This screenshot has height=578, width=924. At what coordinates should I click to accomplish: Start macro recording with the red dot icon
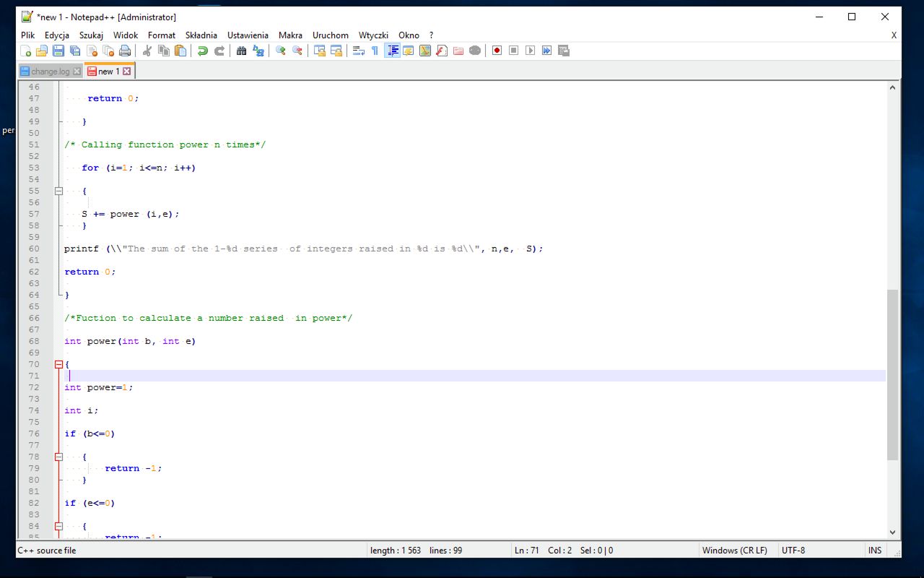pos(497,51)
